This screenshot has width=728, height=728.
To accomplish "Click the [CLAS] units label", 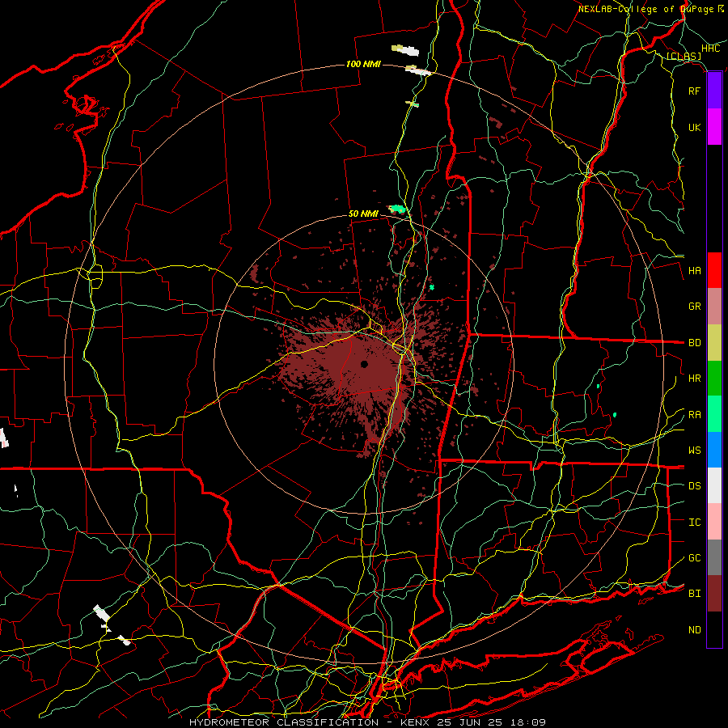I will point(684,57).
